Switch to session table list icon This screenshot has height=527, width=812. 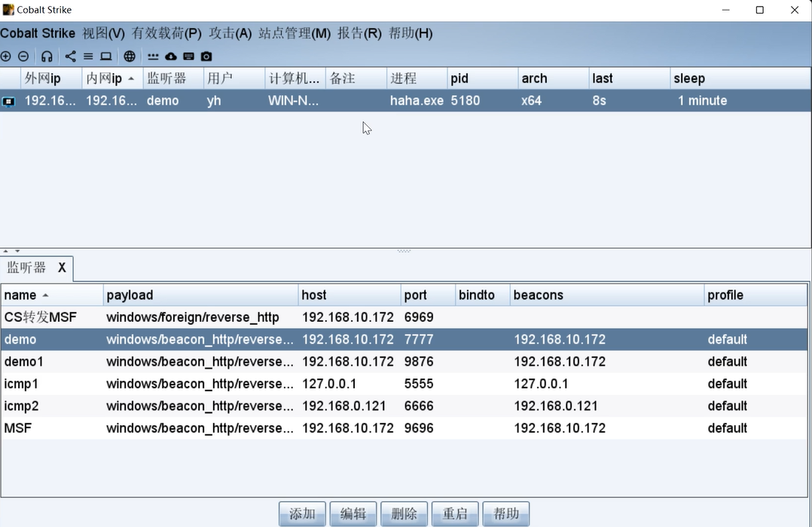(x=88, y=57)
